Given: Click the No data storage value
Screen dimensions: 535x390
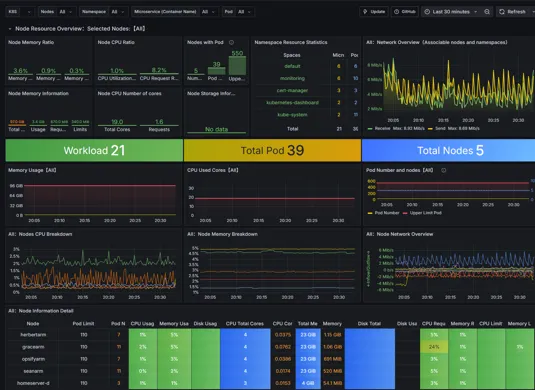Looking at the screenshot, I should [x=216, y=129].
